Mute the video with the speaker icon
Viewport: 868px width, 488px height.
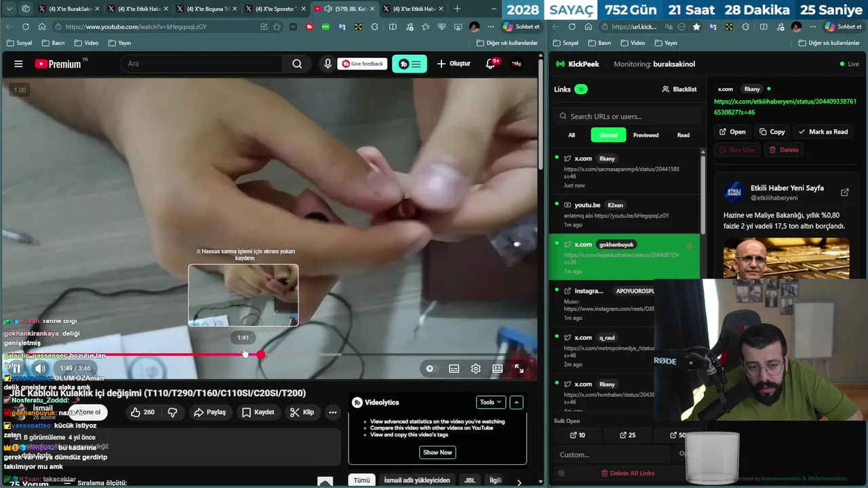40,369
